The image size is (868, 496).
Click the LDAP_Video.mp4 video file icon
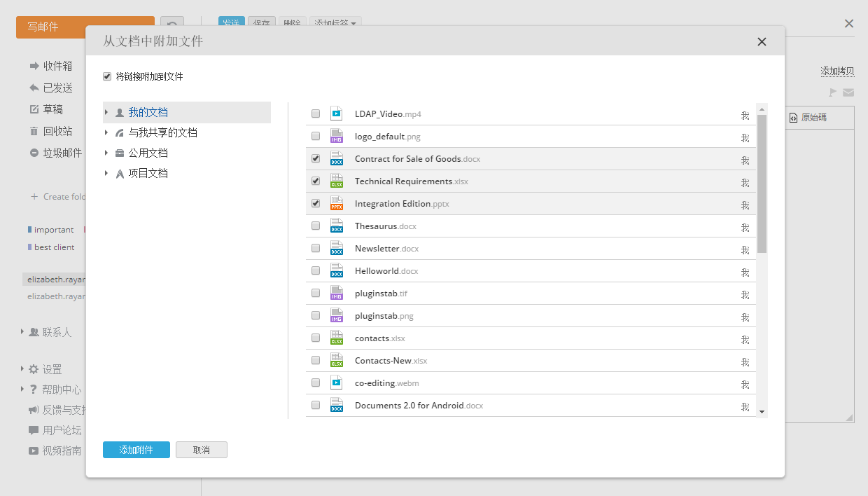pos(337,113)
